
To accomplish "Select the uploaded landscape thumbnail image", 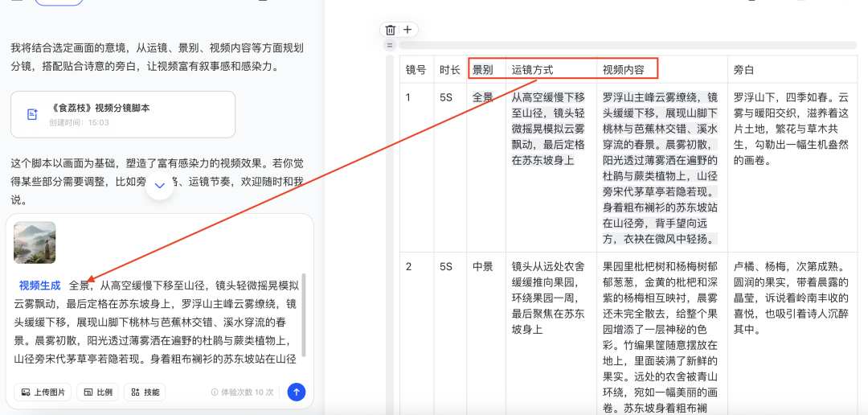I will (35, 243).
